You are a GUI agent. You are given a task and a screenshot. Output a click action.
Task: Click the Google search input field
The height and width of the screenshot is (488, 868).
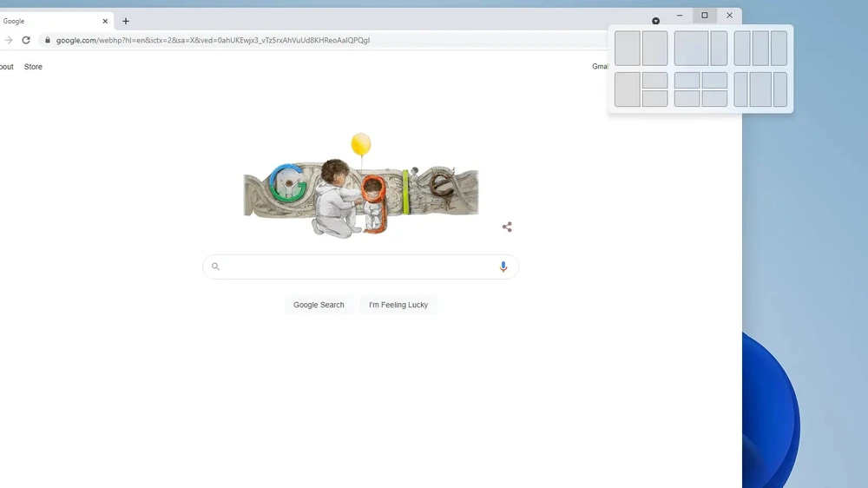(360, 267)
